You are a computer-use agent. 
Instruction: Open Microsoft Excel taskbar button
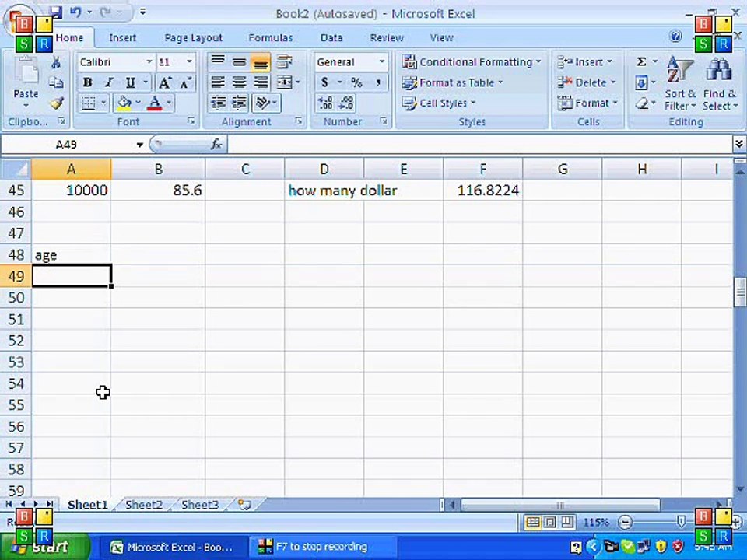(x=173, y=547)
